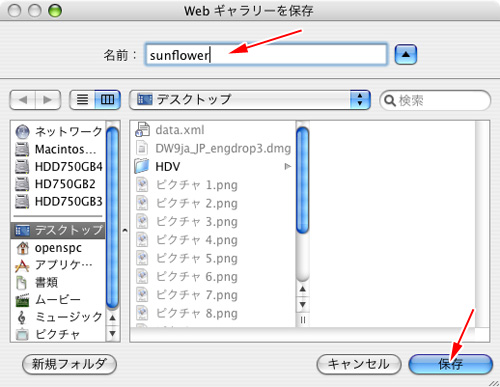Open the ムービー movies folder
The image size is (500, 387).
[58, 300]
